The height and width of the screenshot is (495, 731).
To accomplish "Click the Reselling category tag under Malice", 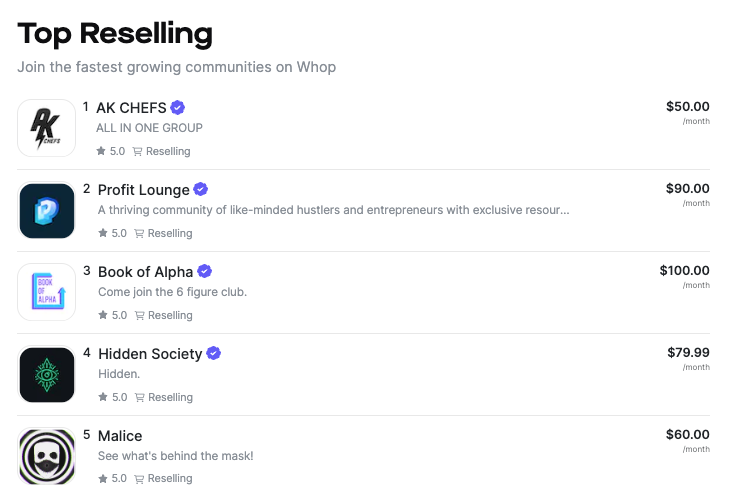I will click(x=163, y=479).
